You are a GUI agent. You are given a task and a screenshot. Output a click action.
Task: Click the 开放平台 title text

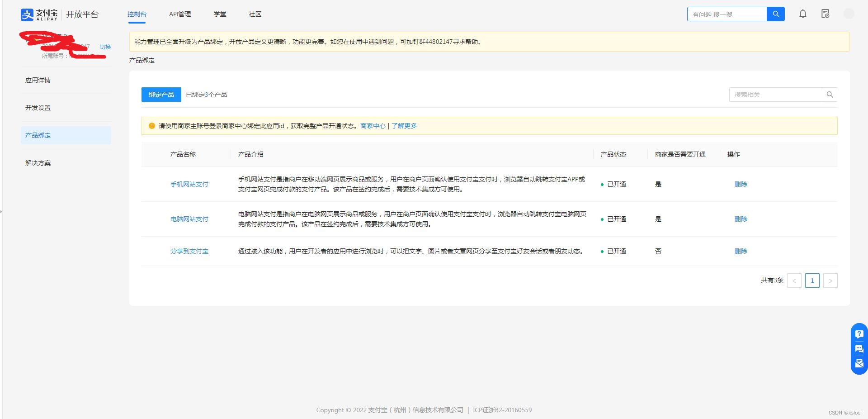point(82,14)
